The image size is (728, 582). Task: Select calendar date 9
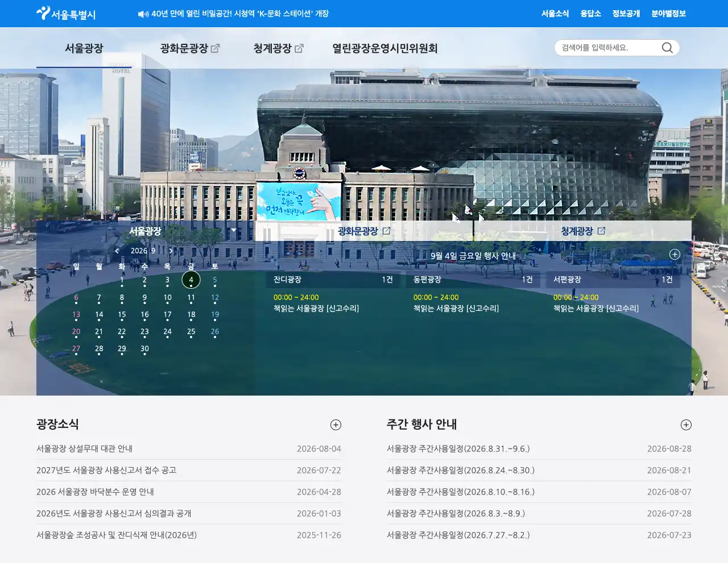144,298
